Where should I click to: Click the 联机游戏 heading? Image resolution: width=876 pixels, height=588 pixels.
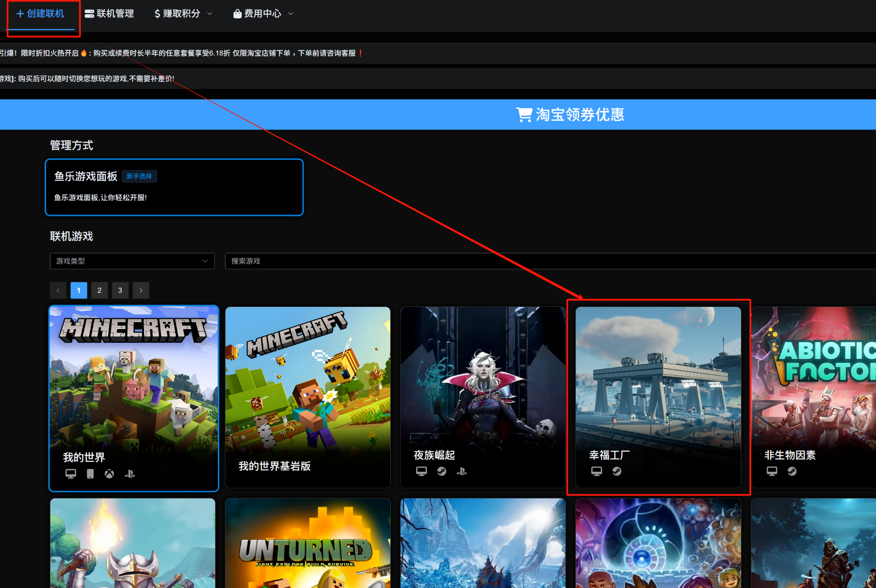click(72, 236)
